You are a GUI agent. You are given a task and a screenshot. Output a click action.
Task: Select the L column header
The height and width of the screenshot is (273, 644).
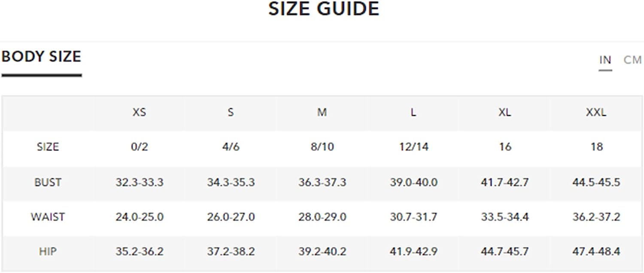[x=413, y=112]
